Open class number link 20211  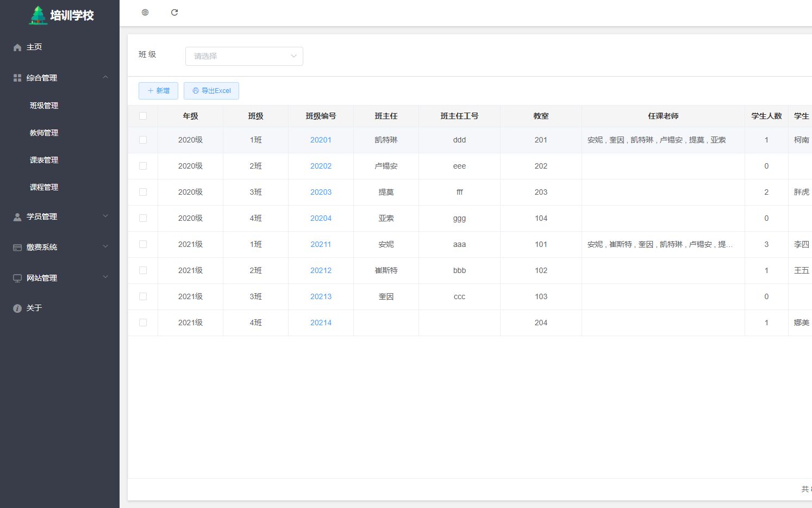pyautogui.click(x=321, y=244)
